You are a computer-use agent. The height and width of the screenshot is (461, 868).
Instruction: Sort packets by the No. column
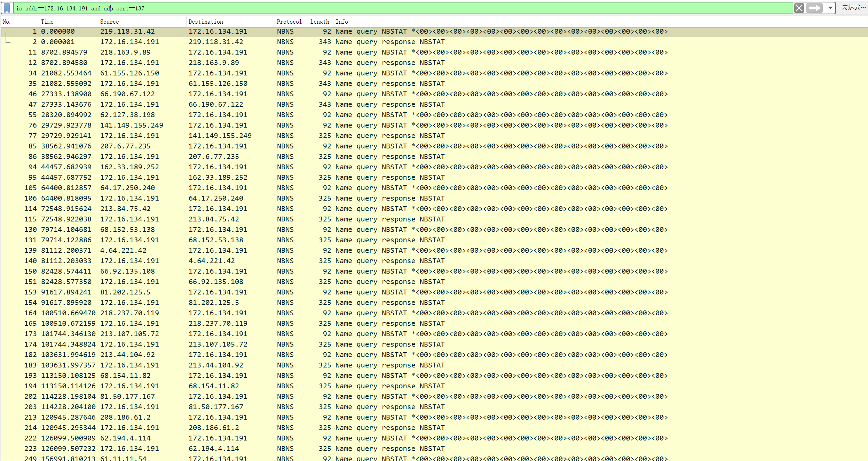(x=7, y=22)
